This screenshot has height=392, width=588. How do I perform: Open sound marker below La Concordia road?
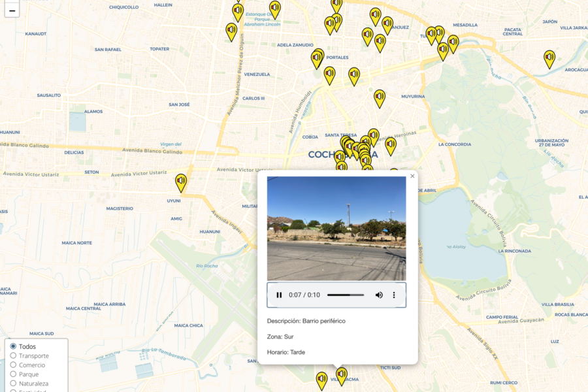391,146
